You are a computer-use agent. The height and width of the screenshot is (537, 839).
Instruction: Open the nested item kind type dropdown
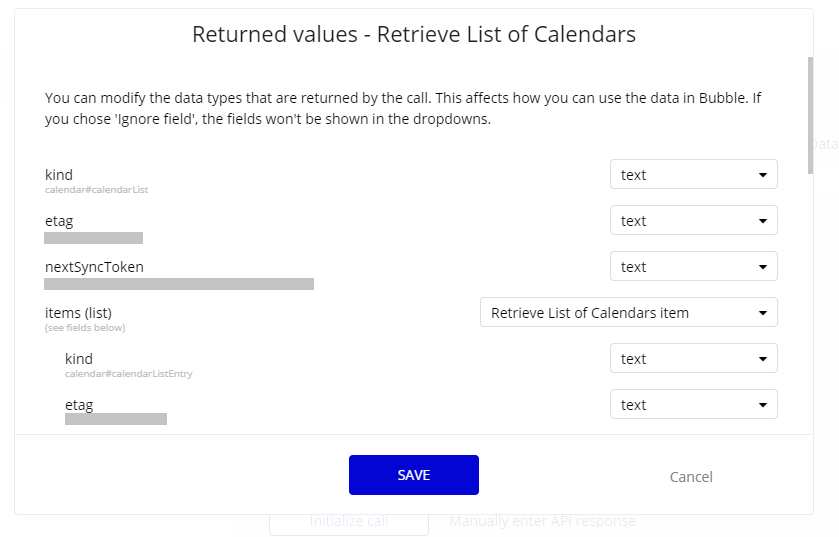coord(693,359)
